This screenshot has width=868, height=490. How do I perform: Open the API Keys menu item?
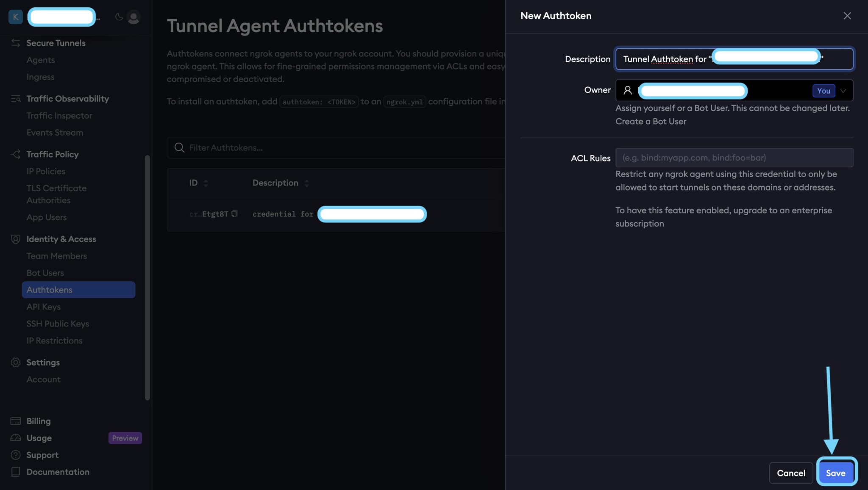[44, 307]
